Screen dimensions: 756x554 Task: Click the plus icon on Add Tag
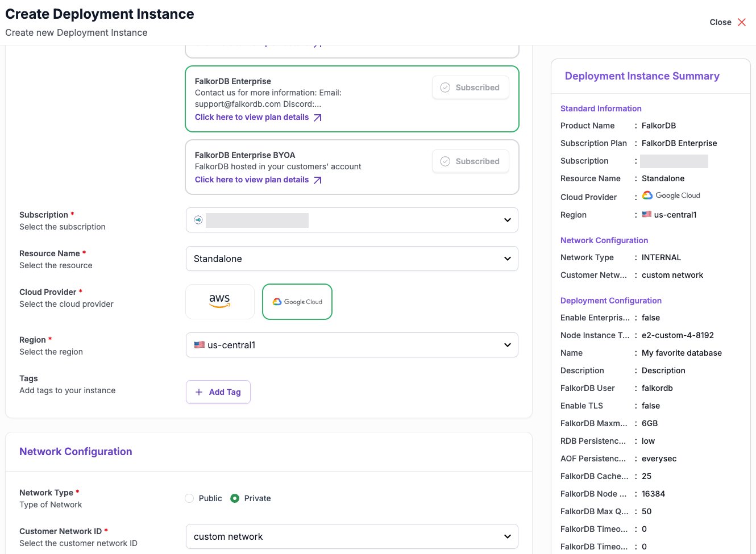tap(199, 392)
